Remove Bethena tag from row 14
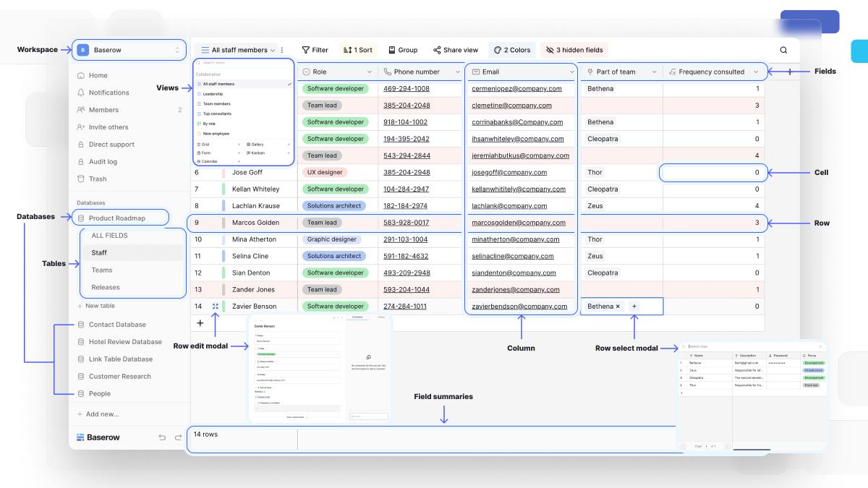Screen dimensions: 868x488 click(x=618, y=307)
